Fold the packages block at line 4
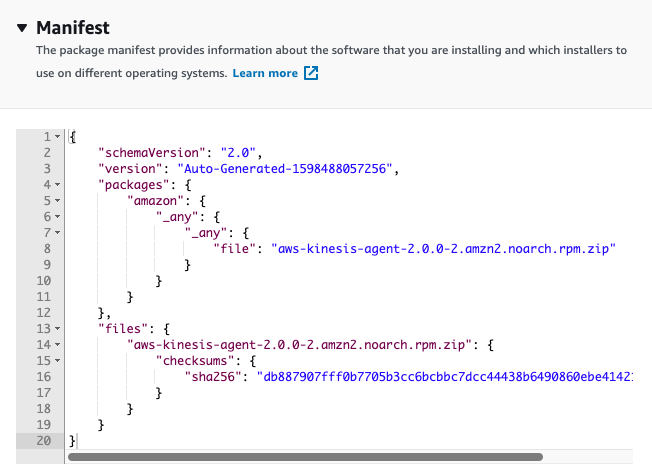This screenshot has height=473, width=652. (57, 185)
